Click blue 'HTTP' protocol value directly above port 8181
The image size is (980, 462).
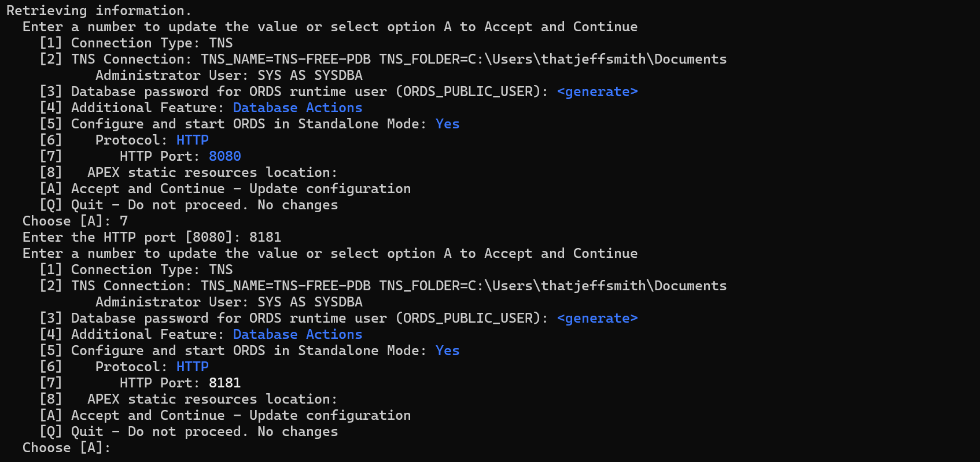coord(193,367)
